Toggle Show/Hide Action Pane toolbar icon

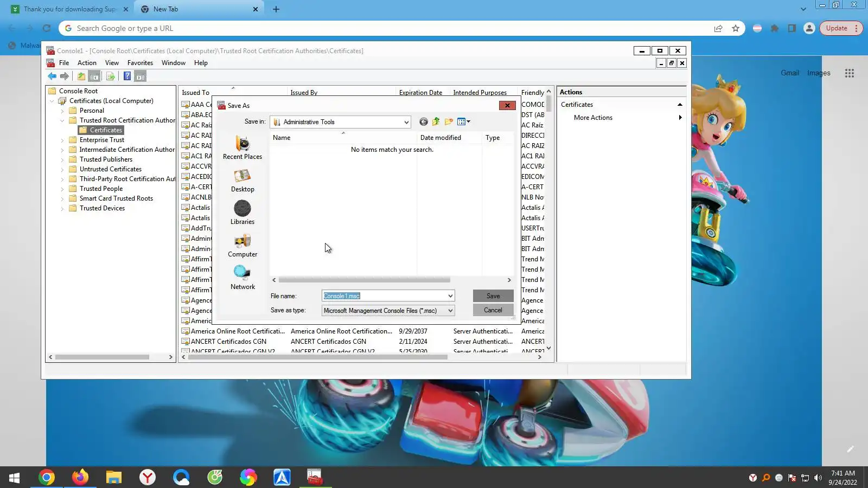(141, 76)
